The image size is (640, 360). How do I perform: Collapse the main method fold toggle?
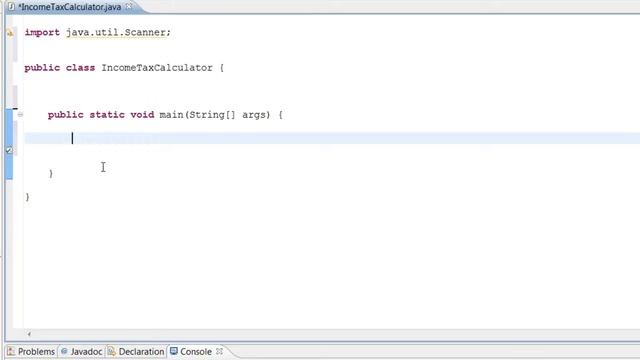pyautogui.click(x=20, y=115)
